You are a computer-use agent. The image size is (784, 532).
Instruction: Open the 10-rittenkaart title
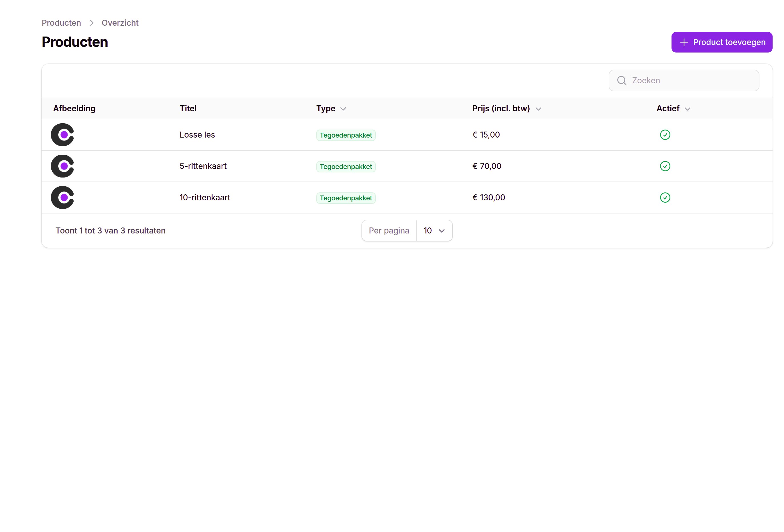[x=205, y=198]
